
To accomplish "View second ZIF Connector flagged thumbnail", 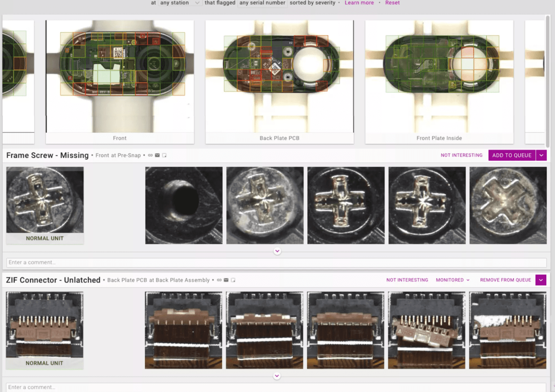I will (265, 330).
